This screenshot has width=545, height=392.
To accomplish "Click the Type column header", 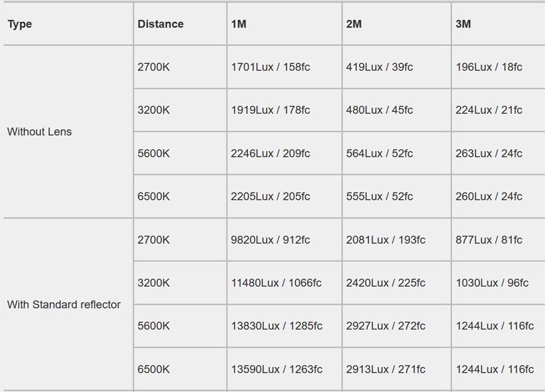I will point(20,24).
